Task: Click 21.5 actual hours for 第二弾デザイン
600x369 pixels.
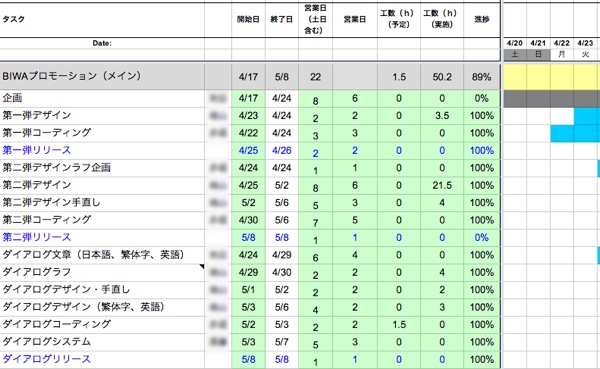Action: click(442, 185)
